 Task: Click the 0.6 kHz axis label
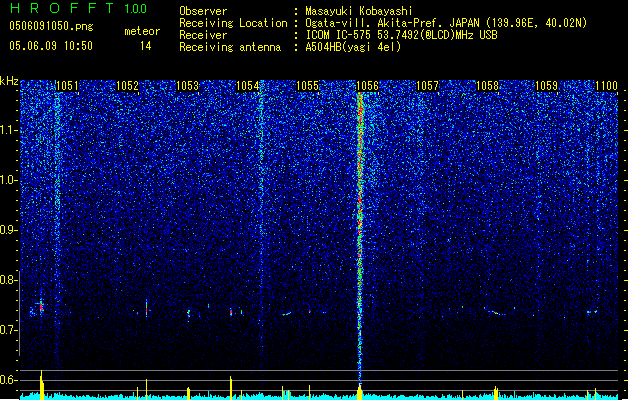[8, 380]
